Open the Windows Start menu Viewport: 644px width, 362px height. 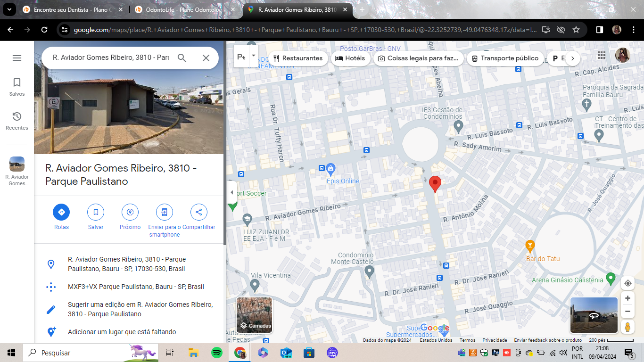(11, 353)
